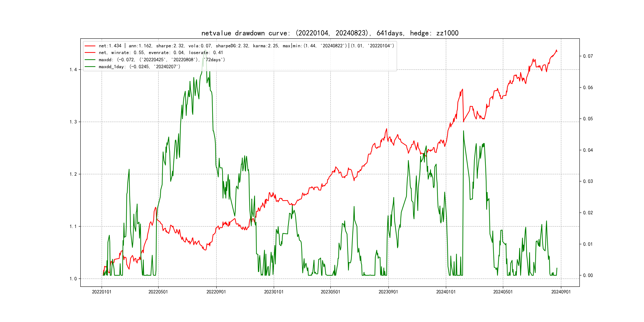644x322 pixels.
Task: Click the 0.00 right axis tick label
Action: [x=588, y=275]
